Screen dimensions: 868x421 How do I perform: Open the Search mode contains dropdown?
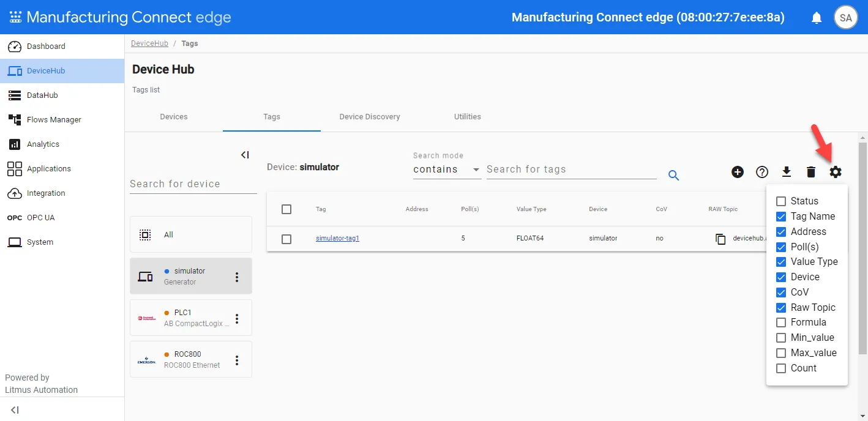click(x=447, y=170)
